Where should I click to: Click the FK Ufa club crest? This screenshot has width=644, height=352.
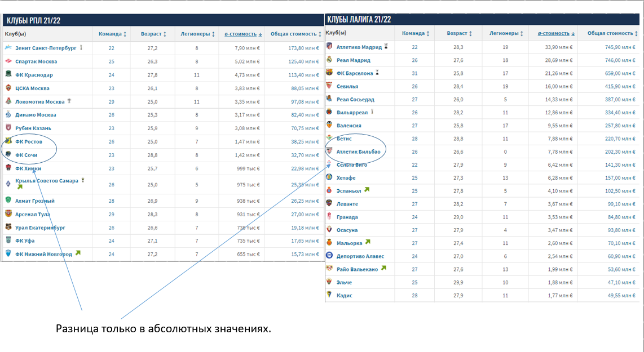[8, 240]
